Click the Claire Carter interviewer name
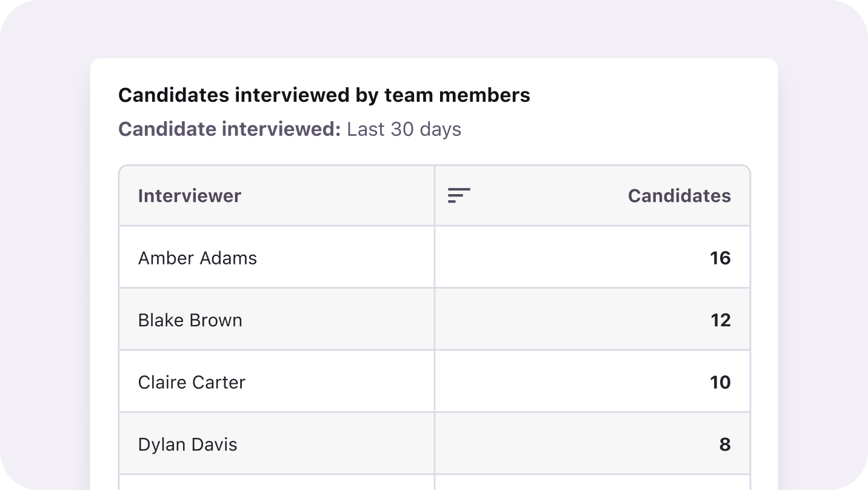The width and height of the screenshot is (868, 490). (192, 382)
